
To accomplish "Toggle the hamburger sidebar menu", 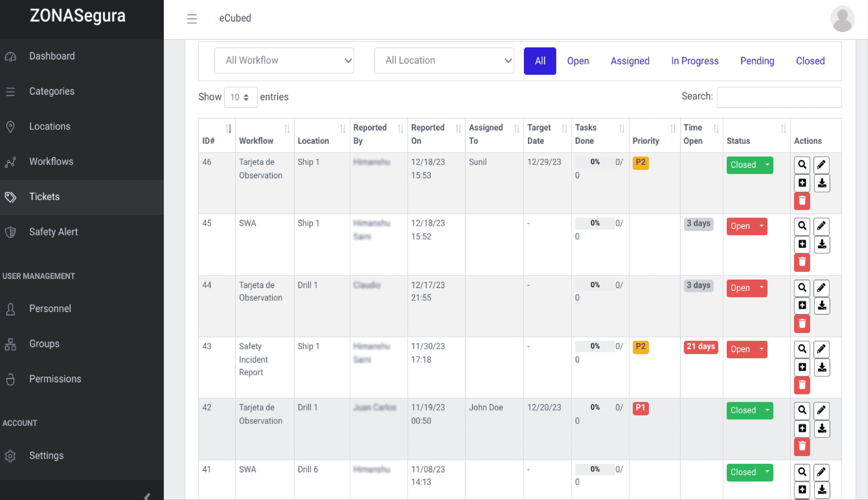I will pos(192,18).
